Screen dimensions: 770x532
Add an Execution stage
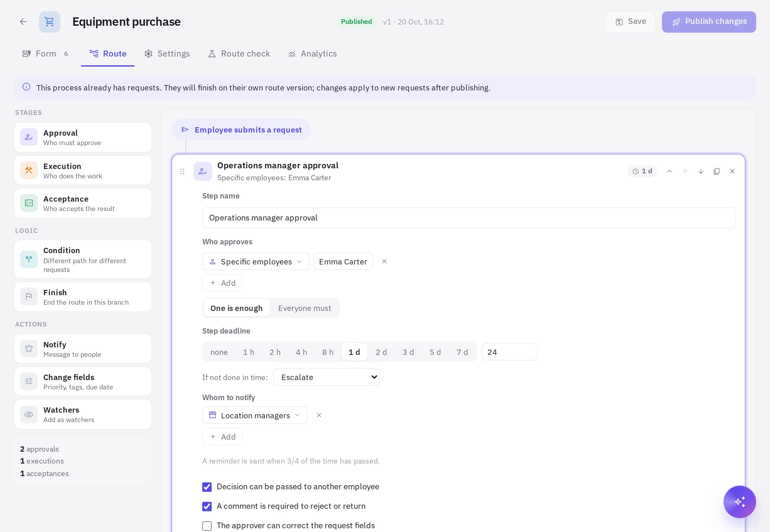pyautogui.click(x=83, y=170)
